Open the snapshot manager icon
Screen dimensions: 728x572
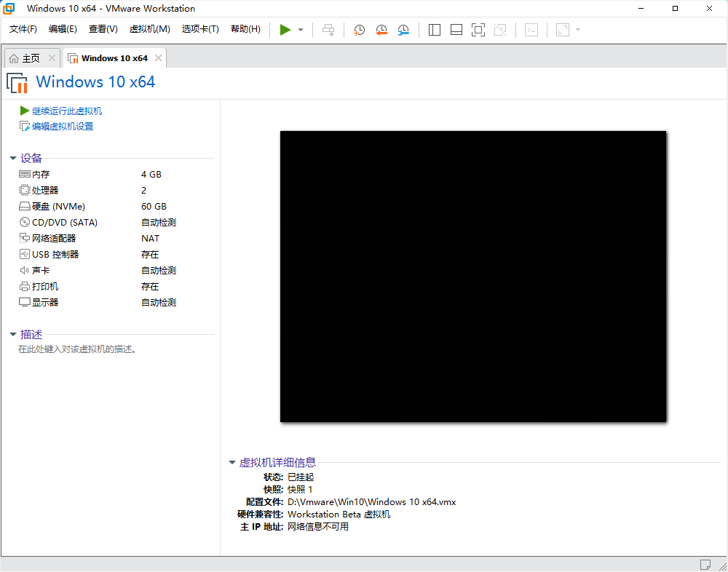[403, 30]
